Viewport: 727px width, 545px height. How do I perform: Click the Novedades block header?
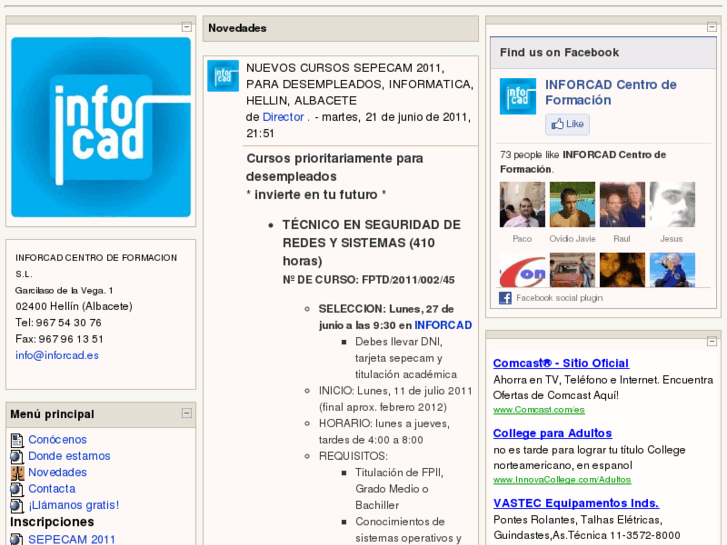coord(341,28)
